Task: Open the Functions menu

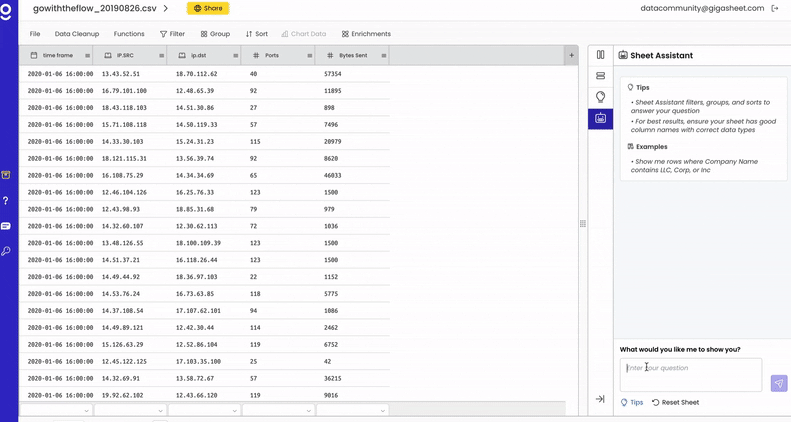Action: point(129,34)
